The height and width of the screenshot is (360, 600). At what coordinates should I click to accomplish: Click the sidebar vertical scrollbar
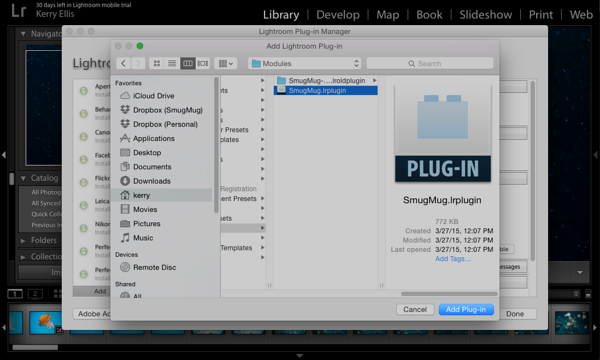(x=216, y=145)
